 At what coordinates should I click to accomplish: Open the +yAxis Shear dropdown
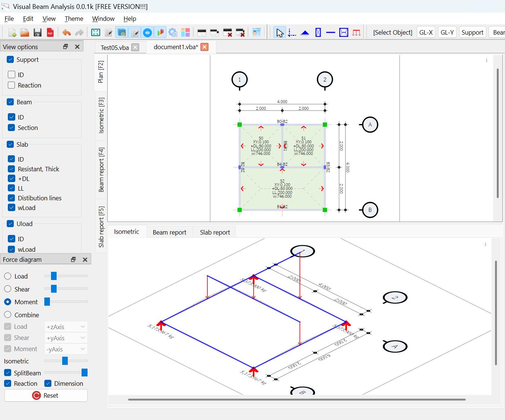coord(66,338)
